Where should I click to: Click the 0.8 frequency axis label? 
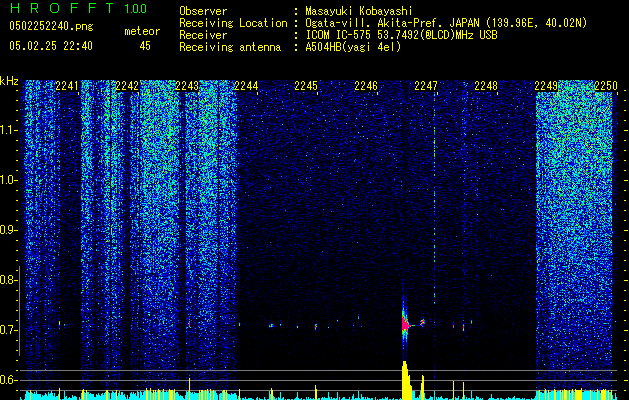(x=8, y=280)
